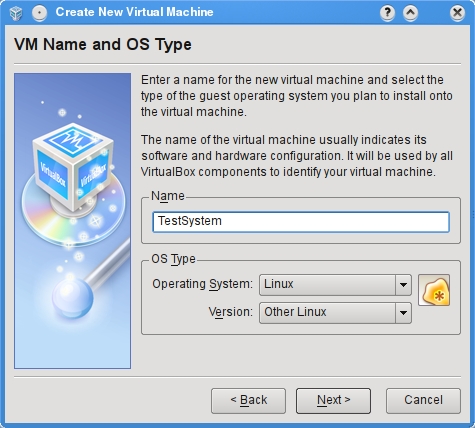Expand the arrow beside the Linux selection
Screen dimensions: 475x428
coord(403,285)
